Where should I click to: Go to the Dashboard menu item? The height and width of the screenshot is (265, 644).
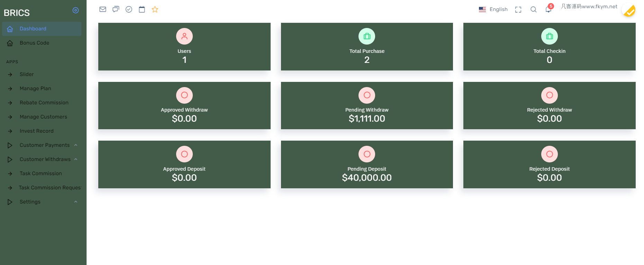point(33,29)
